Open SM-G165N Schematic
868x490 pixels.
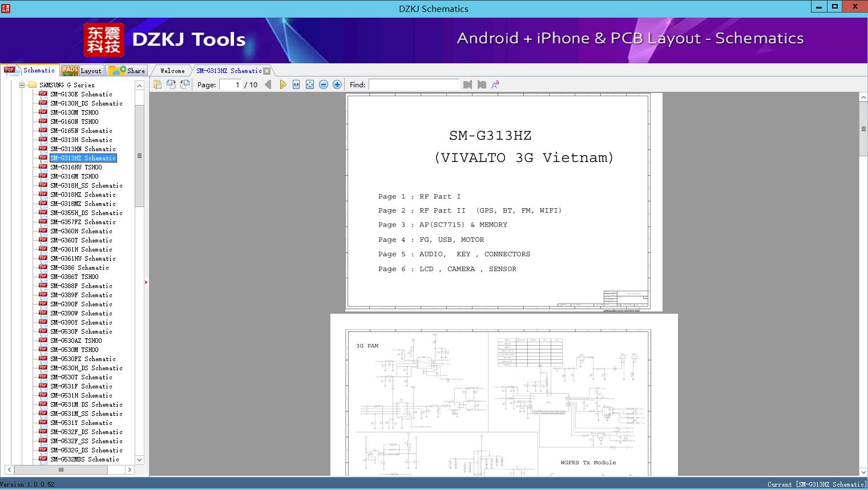coord(81,131)
